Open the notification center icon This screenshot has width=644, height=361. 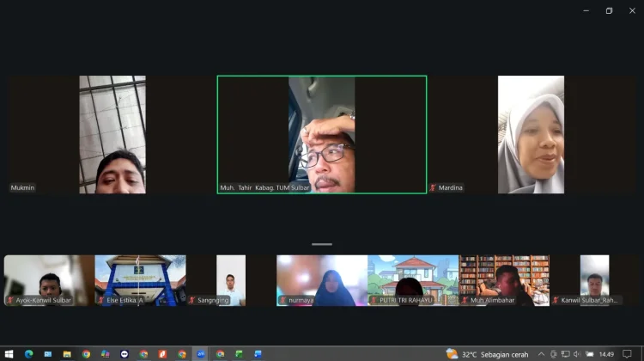coord(627,354)
